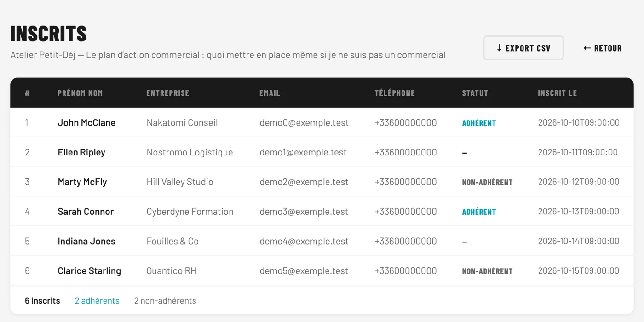This screenshot has height=322, width=644.
Task: Click email demo5@exemple.test
Action: pos(304,271)
